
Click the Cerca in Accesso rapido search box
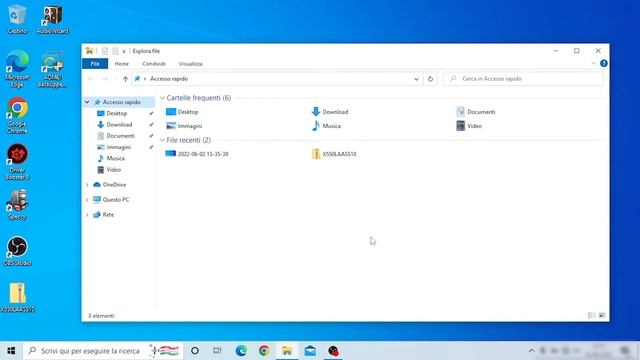(523, 79)
